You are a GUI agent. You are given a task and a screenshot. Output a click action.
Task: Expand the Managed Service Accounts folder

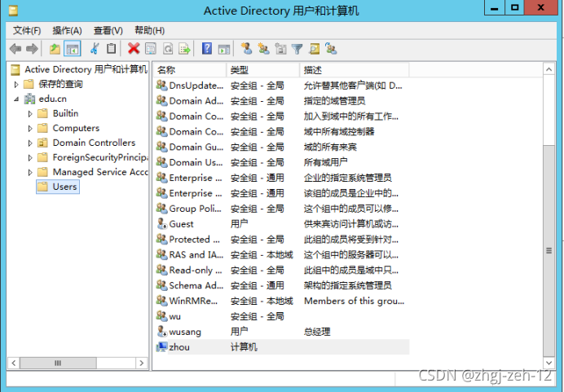point(30,172)
